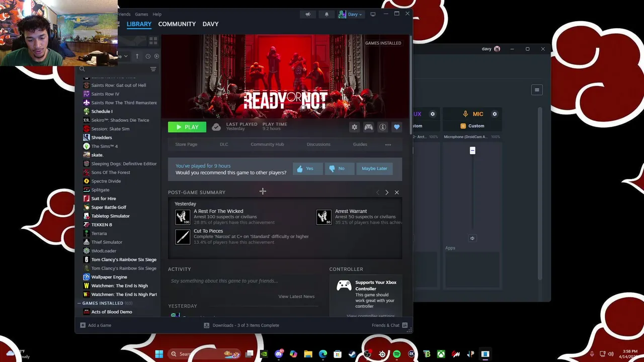Collapse the Games Installed category
The image size is (644, 362).
pyautogui.click(x=79, y=303)
